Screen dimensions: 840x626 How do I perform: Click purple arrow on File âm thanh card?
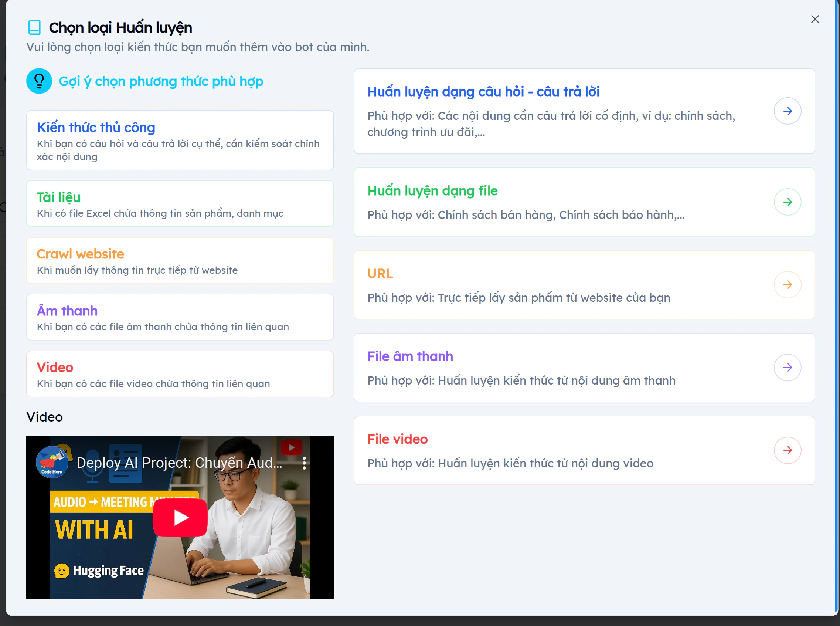788,367
